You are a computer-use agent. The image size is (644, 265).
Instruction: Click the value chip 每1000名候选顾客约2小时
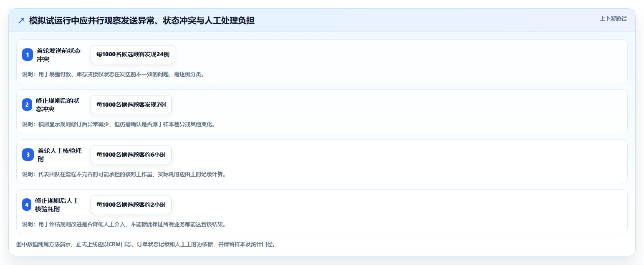point(131,205)
